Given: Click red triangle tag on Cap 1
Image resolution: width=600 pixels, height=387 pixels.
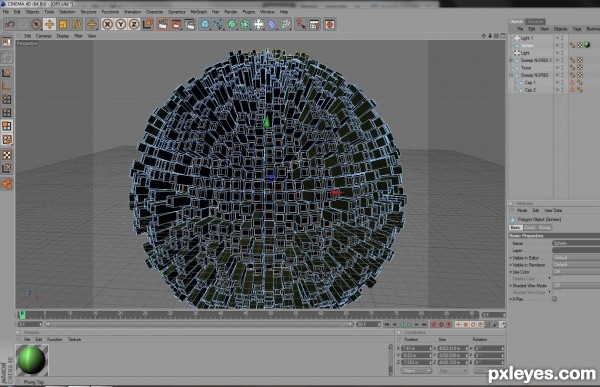Looking at the screenshot, I should (573, 83).
